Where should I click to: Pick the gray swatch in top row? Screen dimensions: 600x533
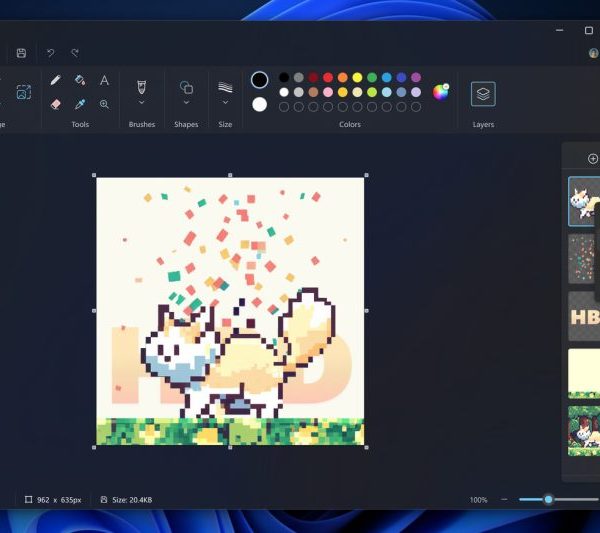pyautogui.click(x=298, y=78)
